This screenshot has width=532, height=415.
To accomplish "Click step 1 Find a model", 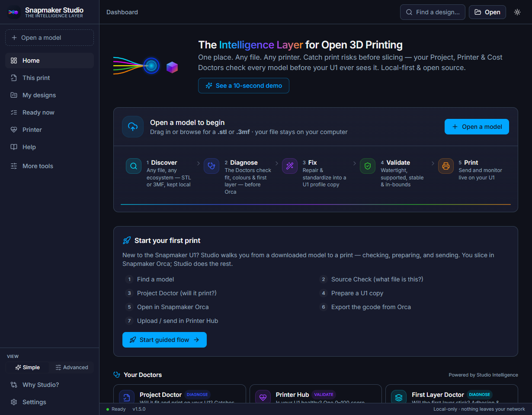I will point(155,279).
